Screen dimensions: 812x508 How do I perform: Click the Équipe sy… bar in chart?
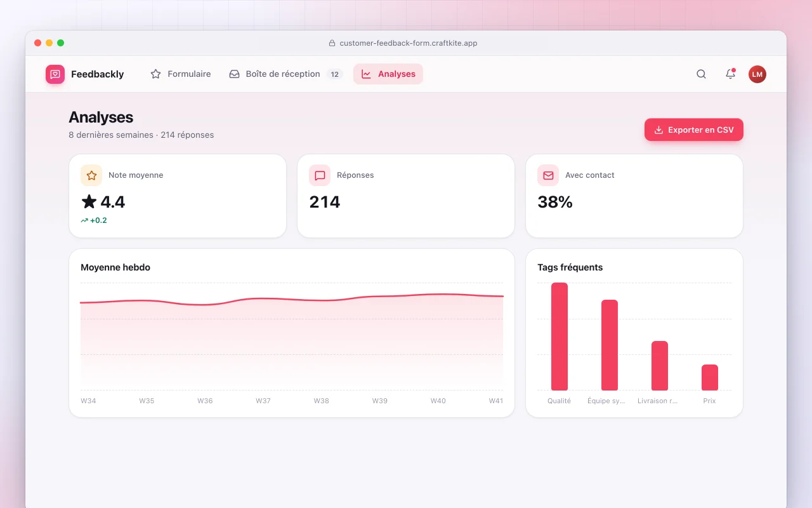610,345
